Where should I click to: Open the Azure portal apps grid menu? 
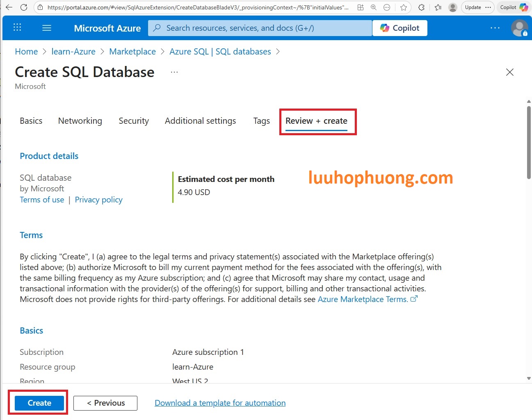coord(17,28)
